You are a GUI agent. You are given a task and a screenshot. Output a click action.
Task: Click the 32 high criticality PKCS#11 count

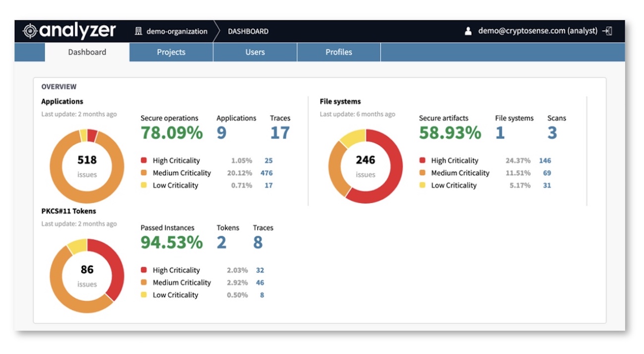tap(261, 270)
